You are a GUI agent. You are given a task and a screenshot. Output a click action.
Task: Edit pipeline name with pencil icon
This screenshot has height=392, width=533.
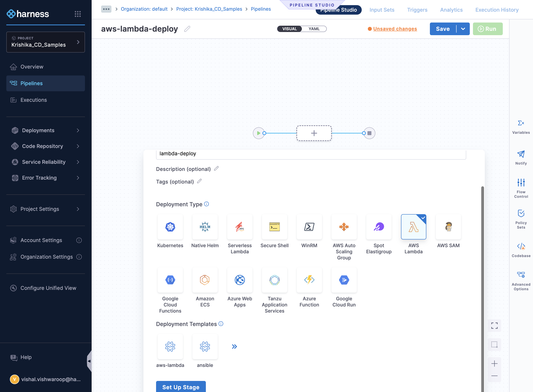coord(187,29)
